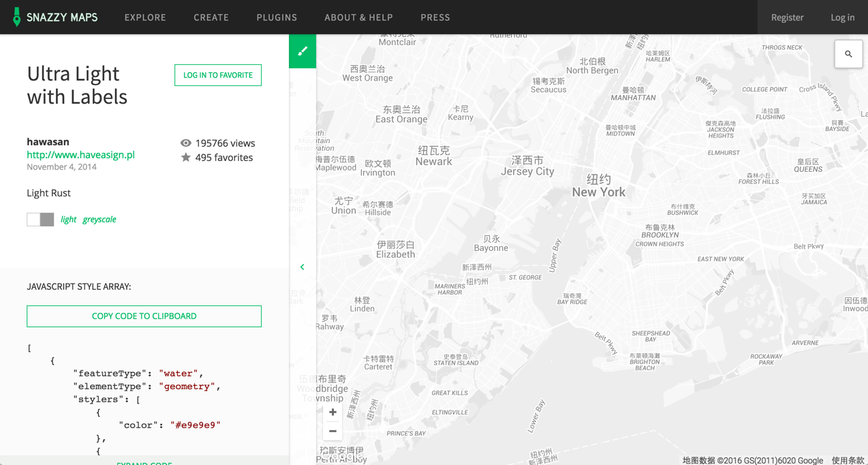Click the Expand Code link at bottom
This screenshot has height=465, width=868.
[x=144, y=463]
